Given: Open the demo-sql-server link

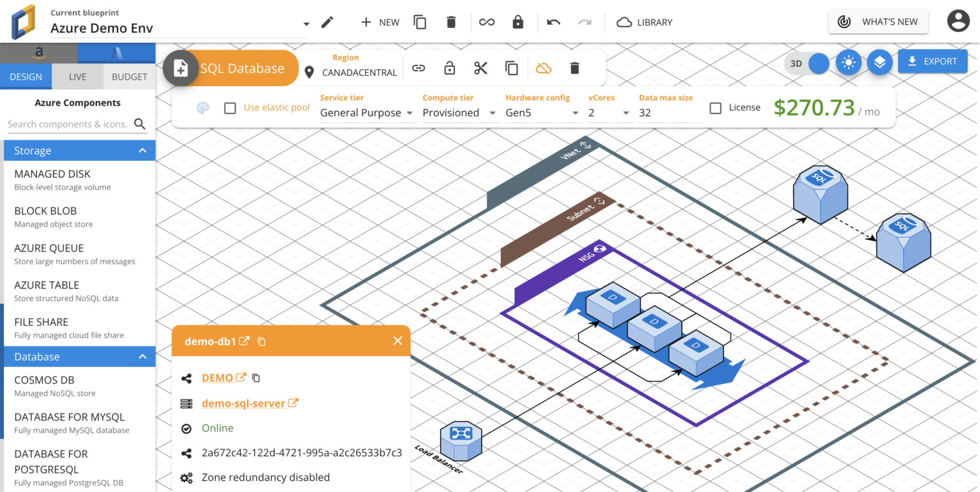Looking at the screenshot, I should coord(245,403).
